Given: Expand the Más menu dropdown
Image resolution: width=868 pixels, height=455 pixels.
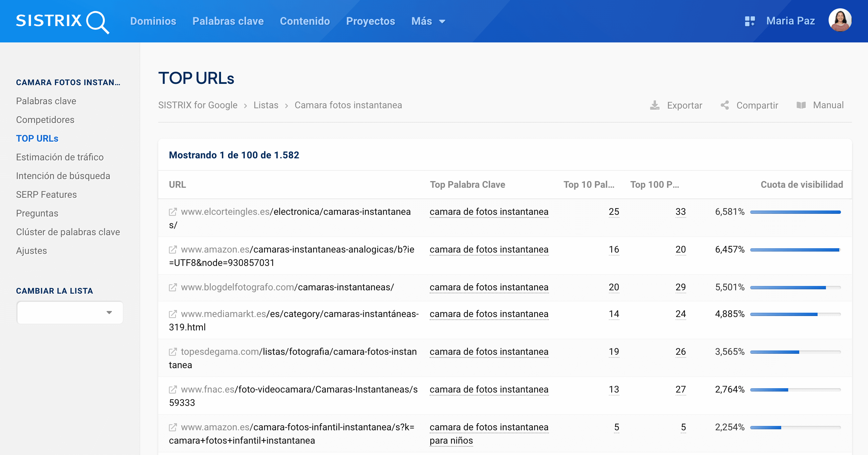Looking at the screenshot, I should click(428, 21).
